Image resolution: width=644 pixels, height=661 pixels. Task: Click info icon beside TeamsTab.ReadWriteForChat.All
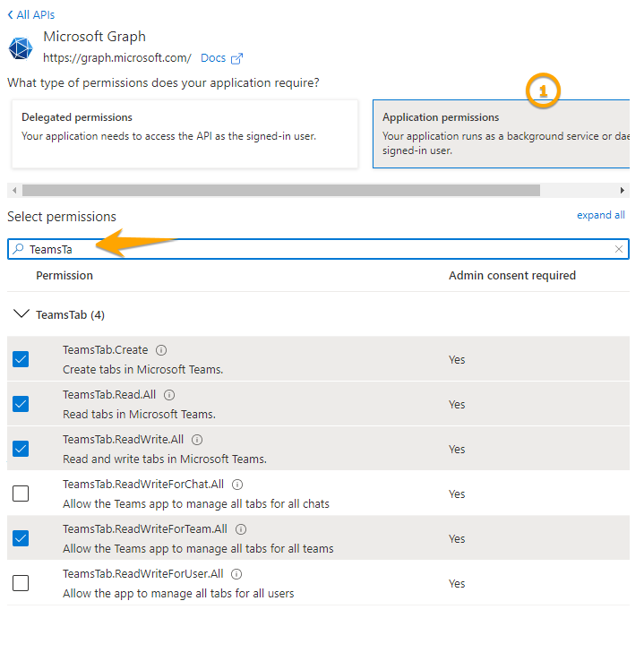[x=237, y=485]
